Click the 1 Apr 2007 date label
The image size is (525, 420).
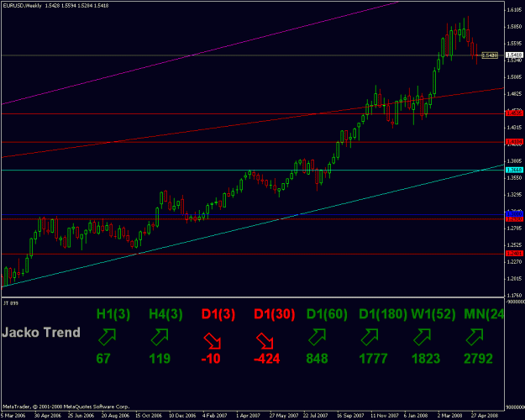(248, 416)
